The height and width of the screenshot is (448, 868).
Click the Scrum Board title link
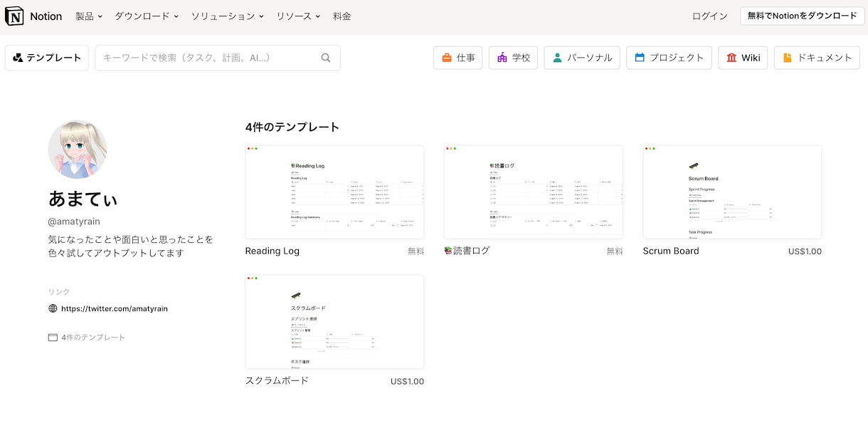[x=671, y=251]
